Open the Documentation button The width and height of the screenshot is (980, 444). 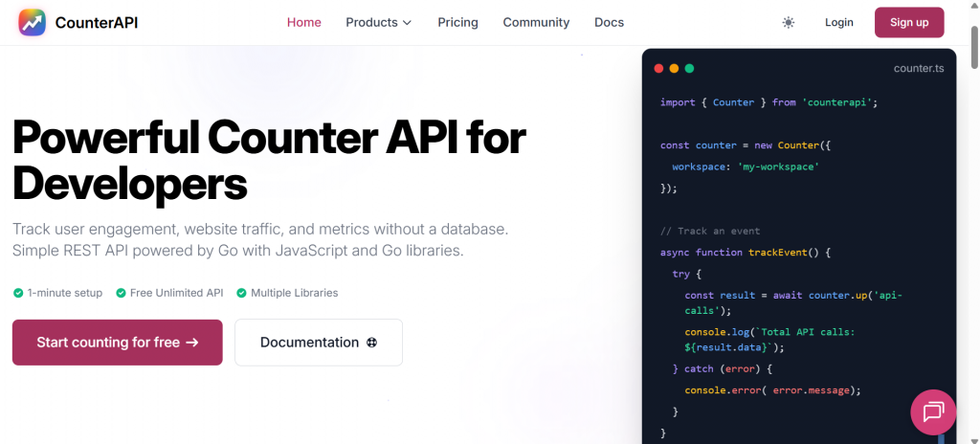coord(319,342)
